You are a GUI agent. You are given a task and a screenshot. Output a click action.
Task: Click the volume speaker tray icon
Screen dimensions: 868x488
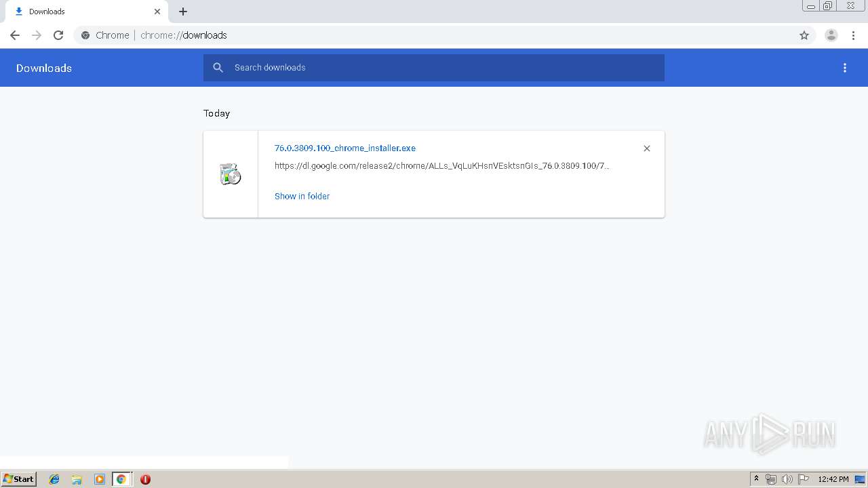point(787,479)
